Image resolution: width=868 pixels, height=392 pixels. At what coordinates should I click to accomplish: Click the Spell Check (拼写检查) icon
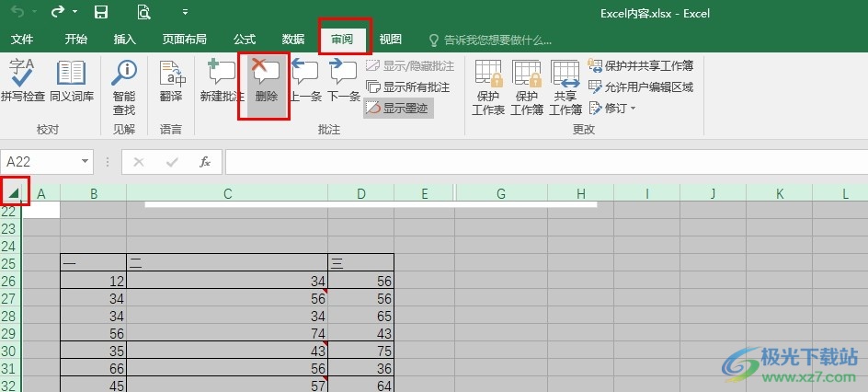point(22,80)
